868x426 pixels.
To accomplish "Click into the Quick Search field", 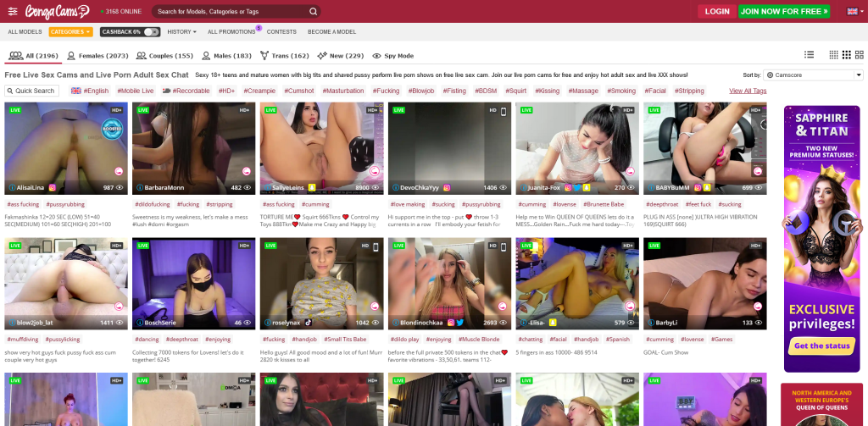I will pyautogui.click(x=33, y=91).
